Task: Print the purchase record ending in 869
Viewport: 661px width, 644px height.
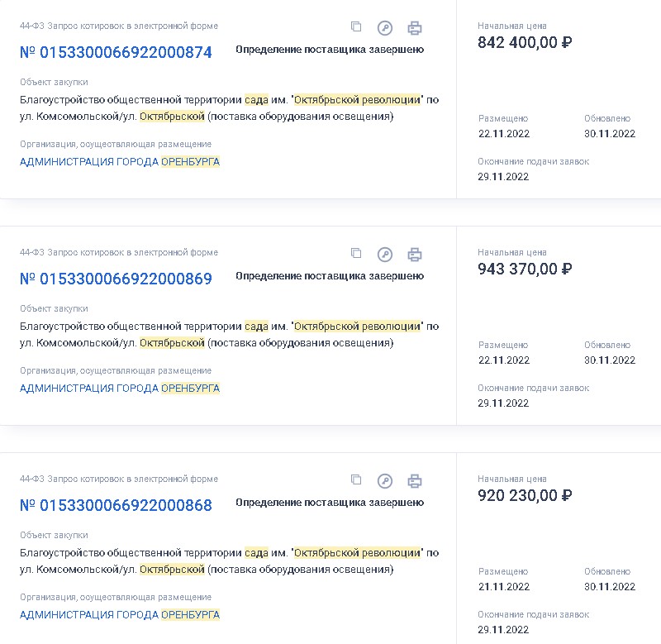Action: [x=415, y=255]
